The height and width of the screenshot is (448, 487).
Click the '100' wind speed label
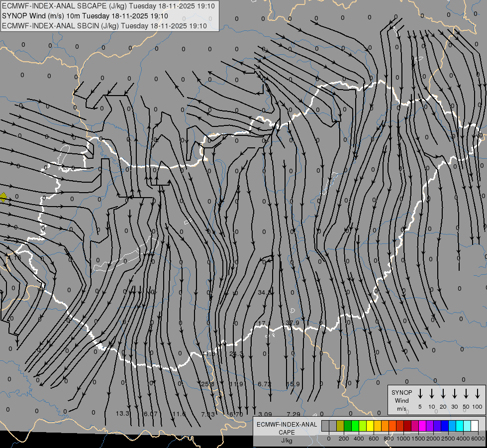coord(477,407)
